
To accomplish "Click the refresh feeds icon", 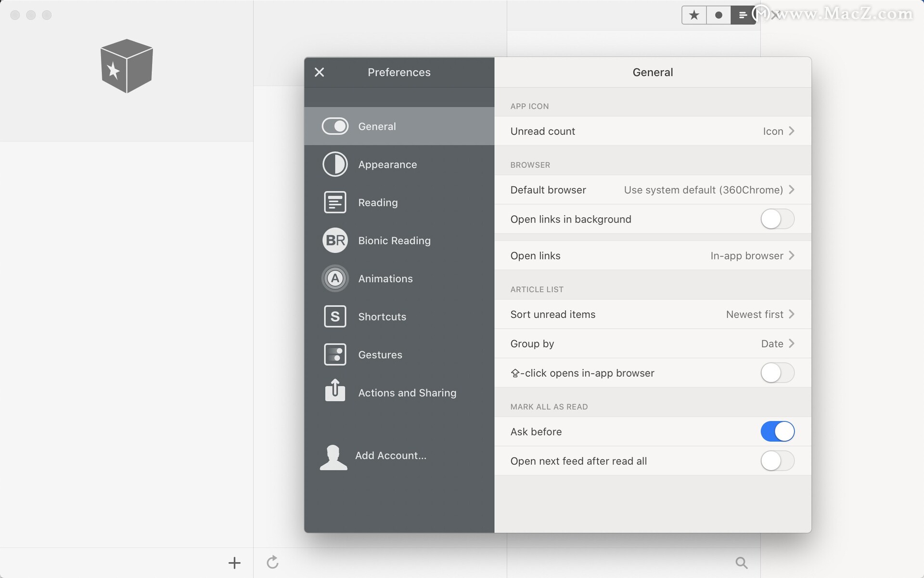I will [x=272, y=562].
